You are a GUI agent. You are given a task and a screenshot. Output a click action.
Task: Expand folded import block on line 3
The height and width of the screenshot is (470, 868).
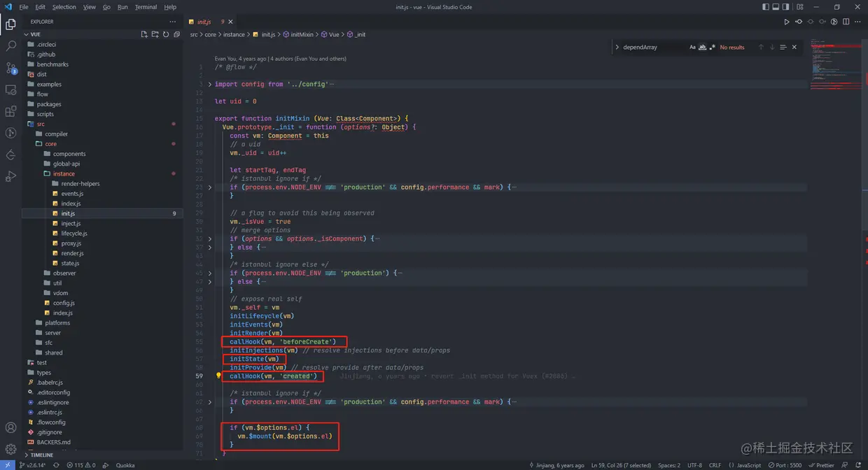(x=210, y=84)
